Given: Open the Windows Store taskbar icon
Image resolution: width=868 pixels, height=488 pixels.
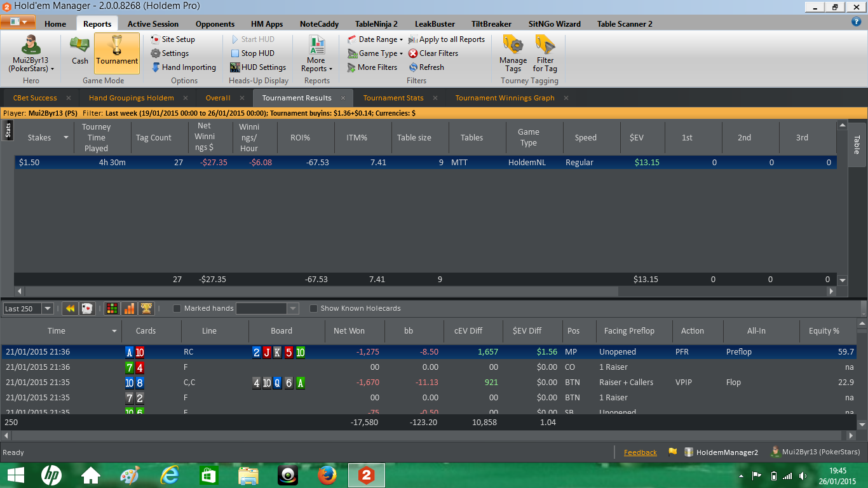Looking at the screenshot, I should 209,475.
